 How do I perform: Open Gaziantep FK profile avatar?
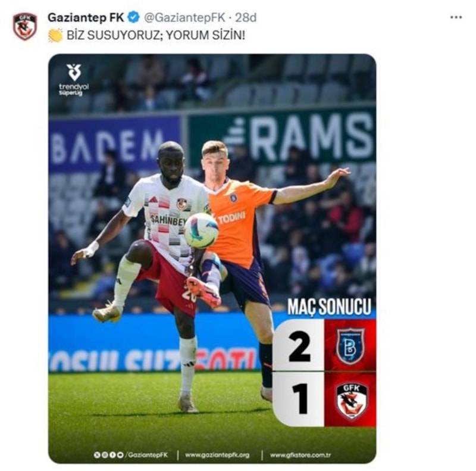24,26
